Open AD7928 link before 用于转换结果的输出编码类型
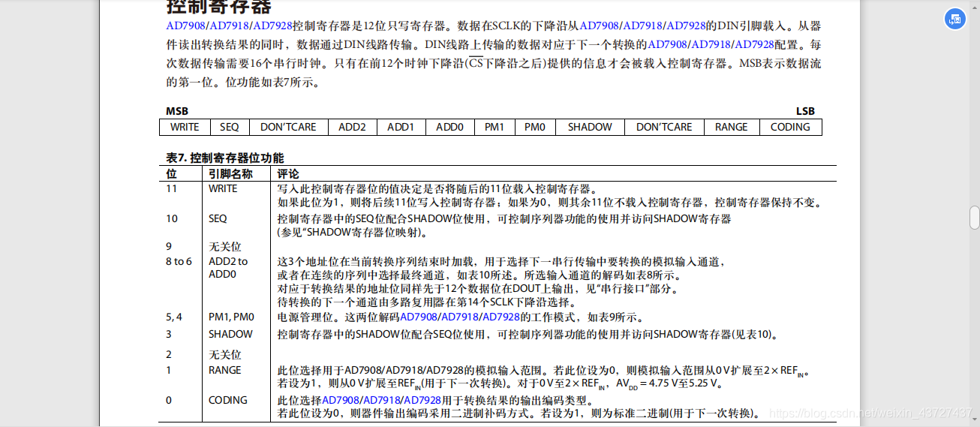 (422, 400)
